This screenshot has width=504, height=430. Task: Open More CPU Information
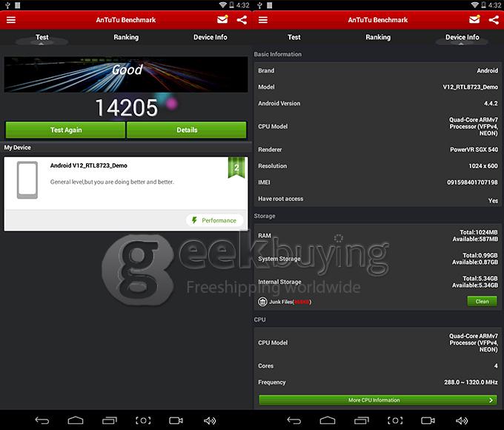coord(378,400)
